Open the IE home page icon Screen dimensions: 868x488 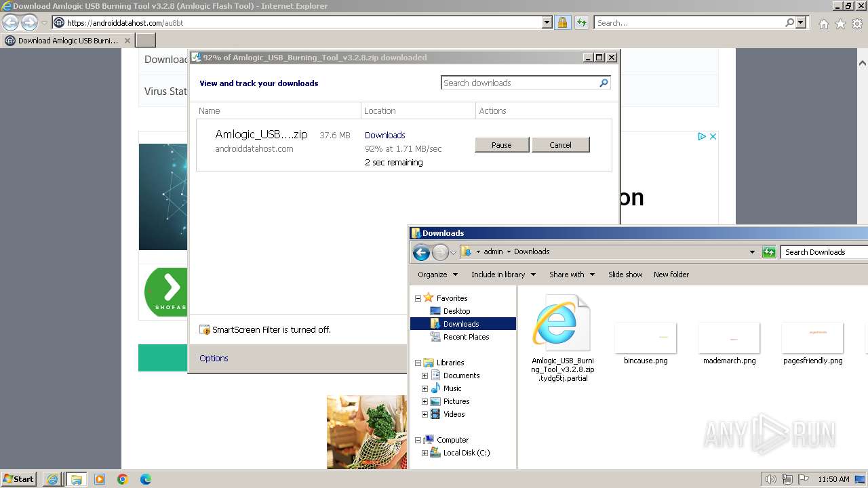point(823,24)
